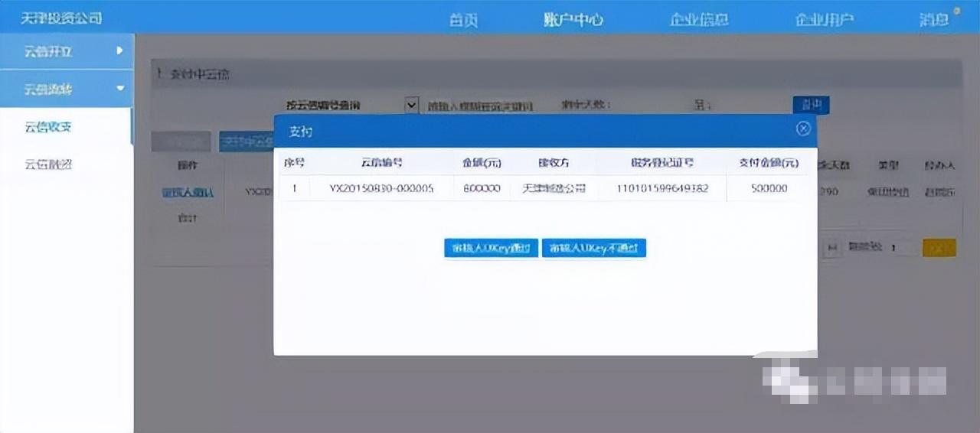Click the blue 查询 button
Screen dimensions: 980x433
811,105
